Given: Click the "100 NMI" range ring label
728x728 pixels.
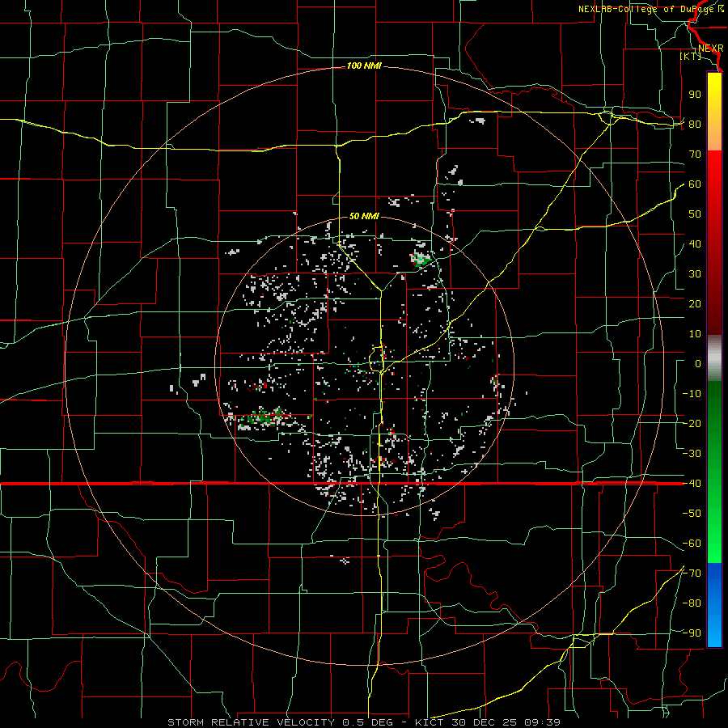Looking at the screenshot, I should tap(364, 66).
